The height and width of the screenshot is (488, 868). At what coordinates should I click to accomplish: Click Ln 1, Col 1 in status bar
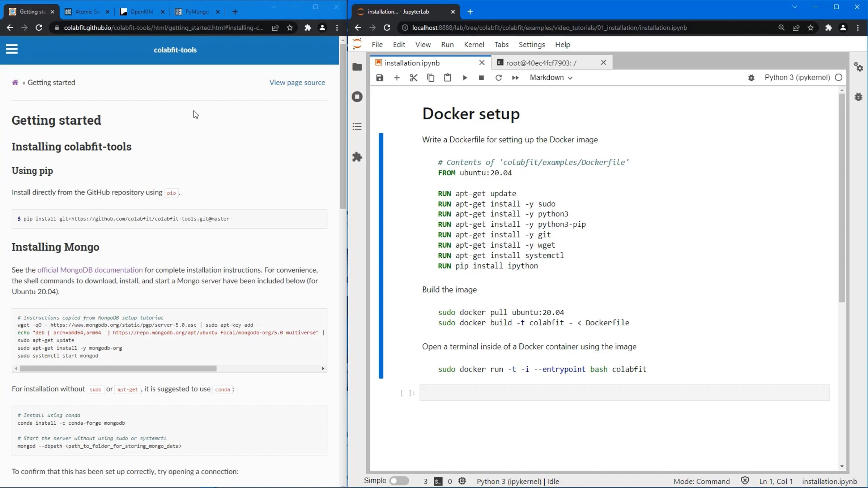(x=776, y=481)
